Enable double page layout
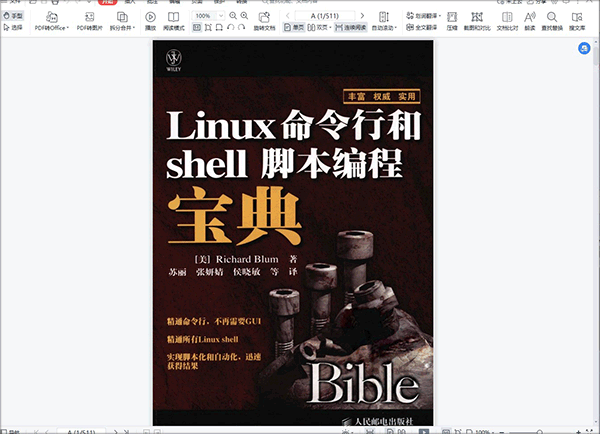600x434 pixels. point(319,28)
